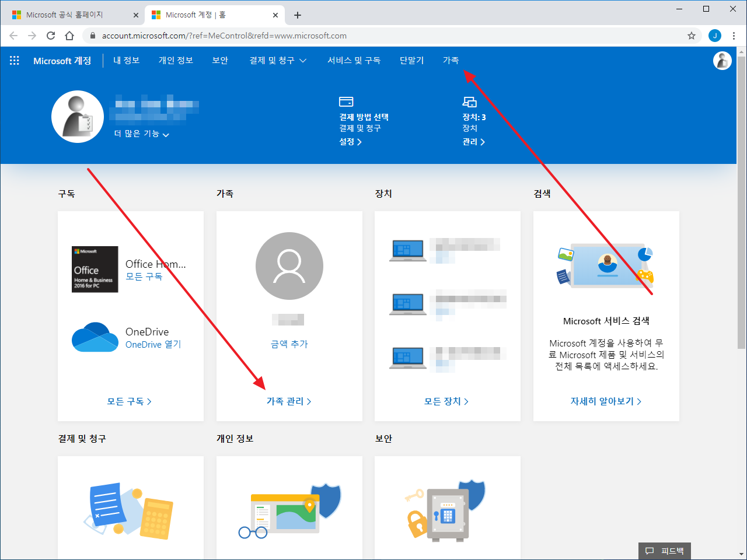Expand the 결제 및 청구 dropdown menu
Screen dimensions: 747x560
point(278,61)
